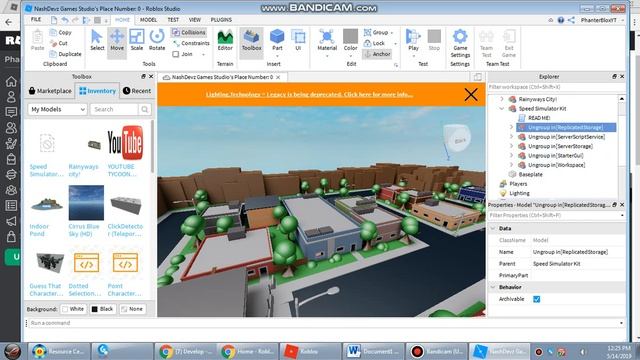Click Lock in Edit section
Screen dimensions: 640x360
[374, 43]
